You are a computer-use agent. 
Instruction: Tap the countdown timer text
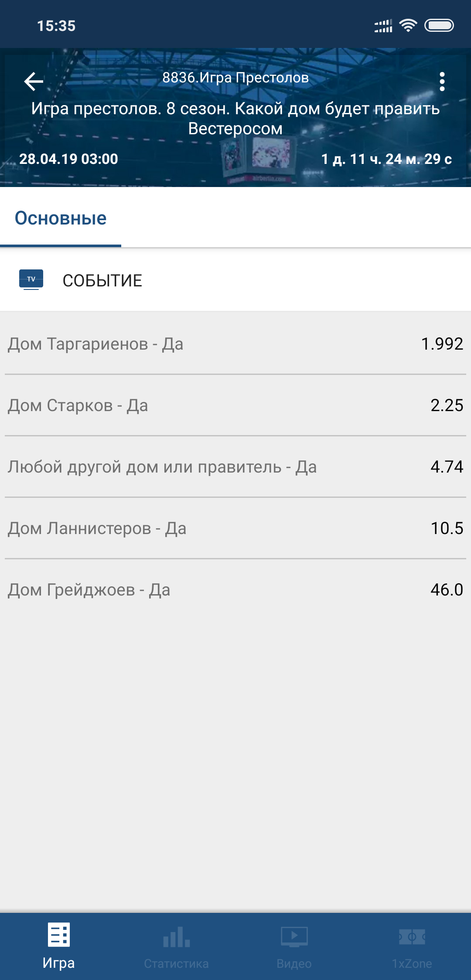(x=386, y=159)
